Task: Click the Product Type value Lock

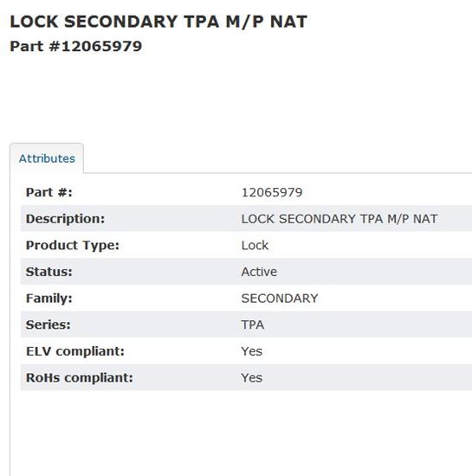Action: [255, 245]
